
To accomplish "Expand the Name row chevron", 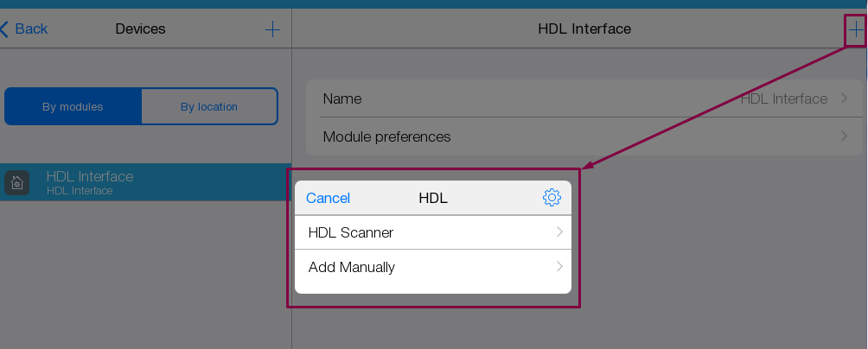I will [844, 98].
